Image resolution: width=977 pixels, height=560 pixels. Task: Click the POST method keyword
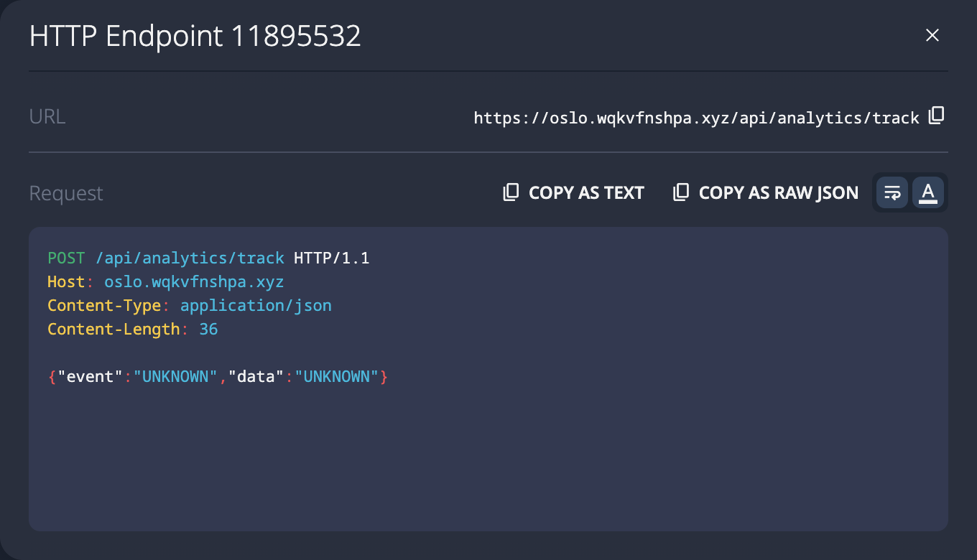point(66,258)
